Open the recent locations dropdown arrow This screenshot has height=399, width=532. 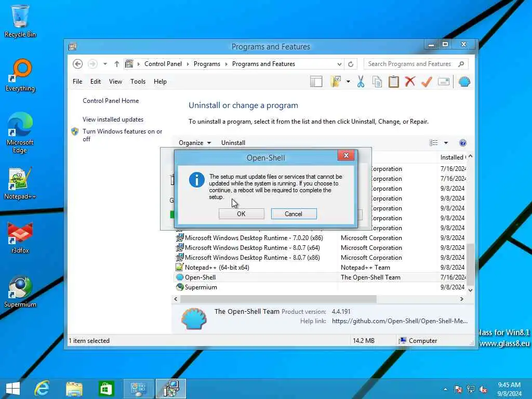pos(105,64)
